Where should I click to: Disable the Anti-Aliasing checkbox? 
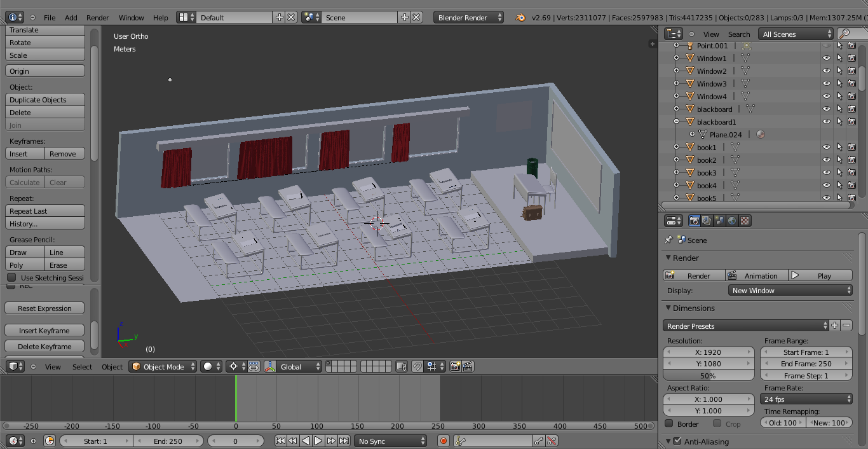677,441
